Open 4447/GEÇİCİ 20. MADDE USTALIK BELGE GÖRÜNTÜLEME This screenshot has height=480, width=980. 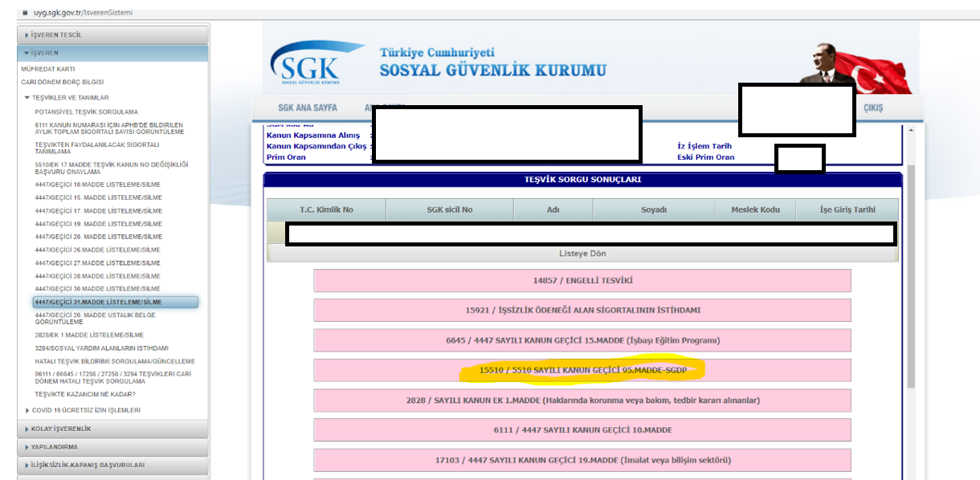coord(96,319)
